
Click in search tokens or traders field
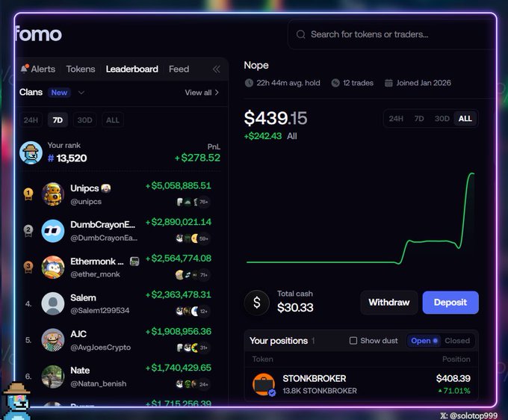pos(391,34)
